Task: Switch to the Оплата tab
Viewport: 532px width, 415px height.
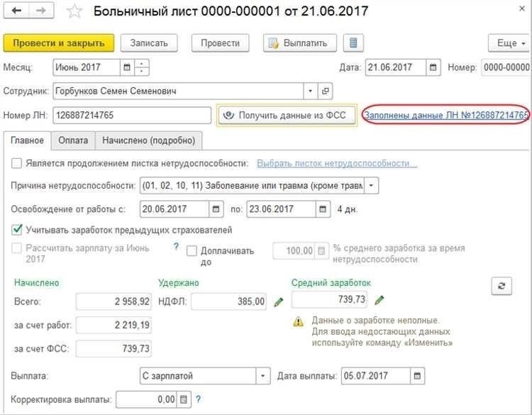Action: [x=73, y=140]
